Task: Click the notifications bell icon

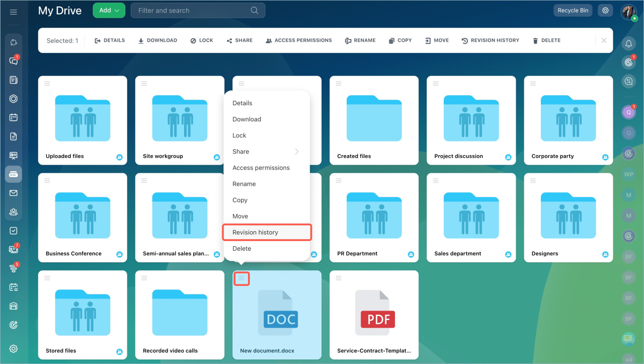Action: point(628,44)
